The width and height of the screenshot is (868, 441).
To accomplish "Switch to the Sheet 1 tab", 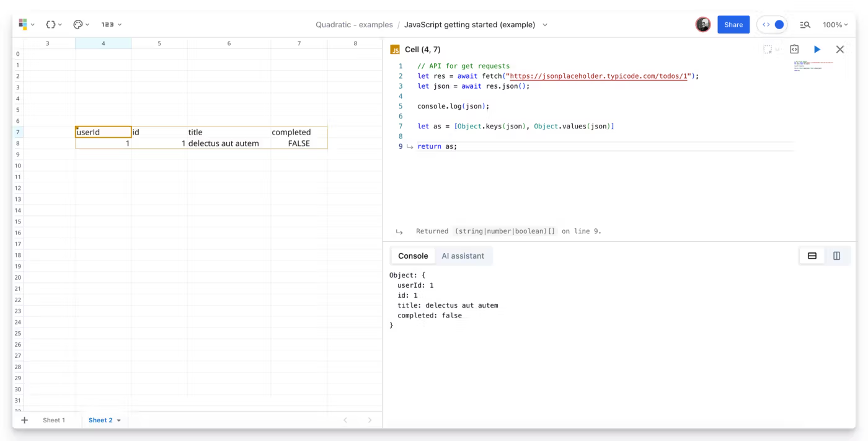I will [53, 420].
